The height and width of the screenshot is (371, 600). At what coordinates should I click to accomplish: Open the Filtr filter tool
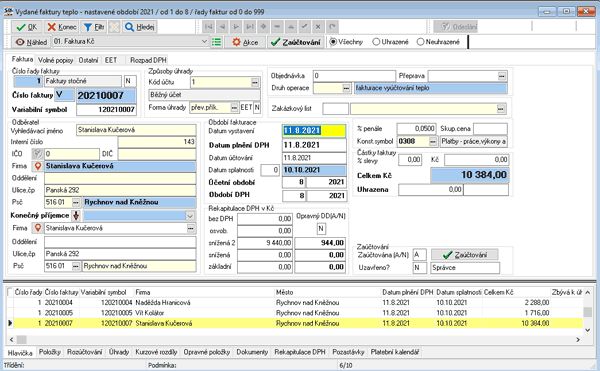[x=94, y=27]
